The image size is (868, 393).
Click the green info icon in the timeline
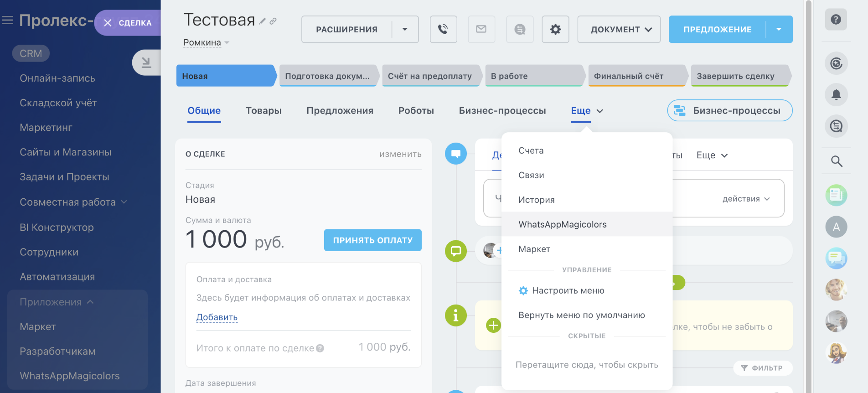[456, 315]
